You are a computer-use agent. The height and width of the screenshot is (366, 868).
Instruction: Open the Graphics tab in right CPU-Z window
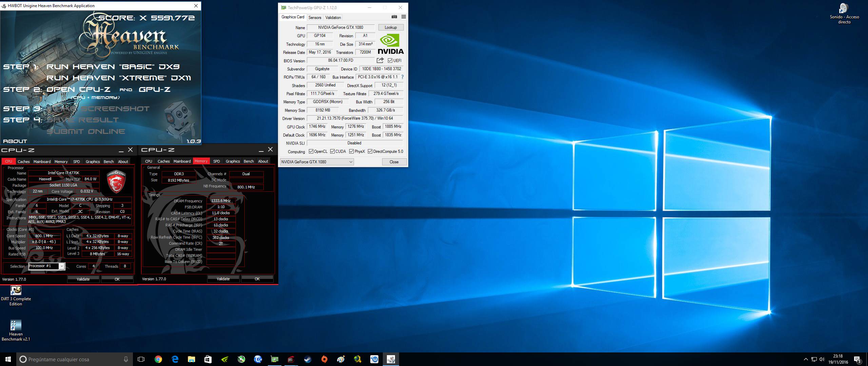click(x=233, y=161)
